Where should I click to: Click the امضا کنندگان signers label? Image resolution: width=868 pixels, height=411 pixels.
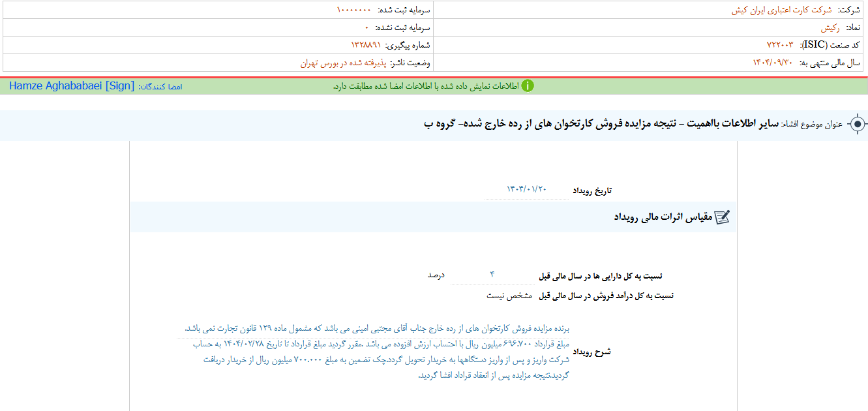(160, 86)
